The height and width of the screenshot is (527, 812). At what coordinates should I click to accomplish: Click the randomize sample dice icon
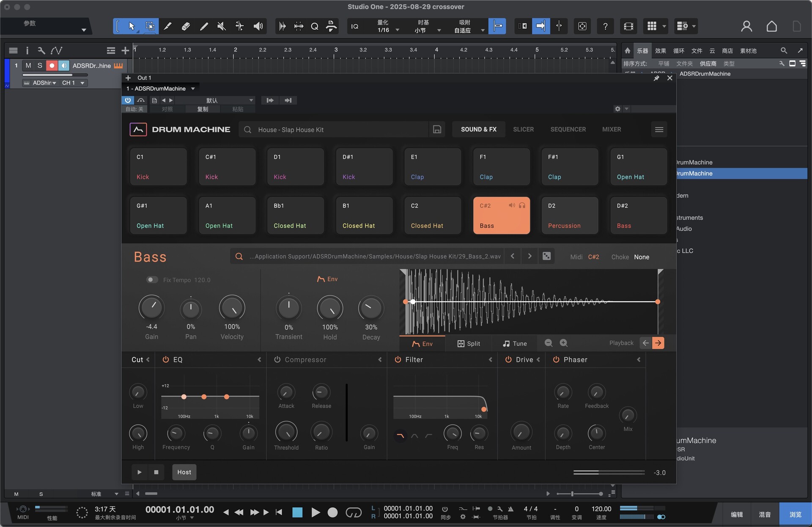point(546,256)
